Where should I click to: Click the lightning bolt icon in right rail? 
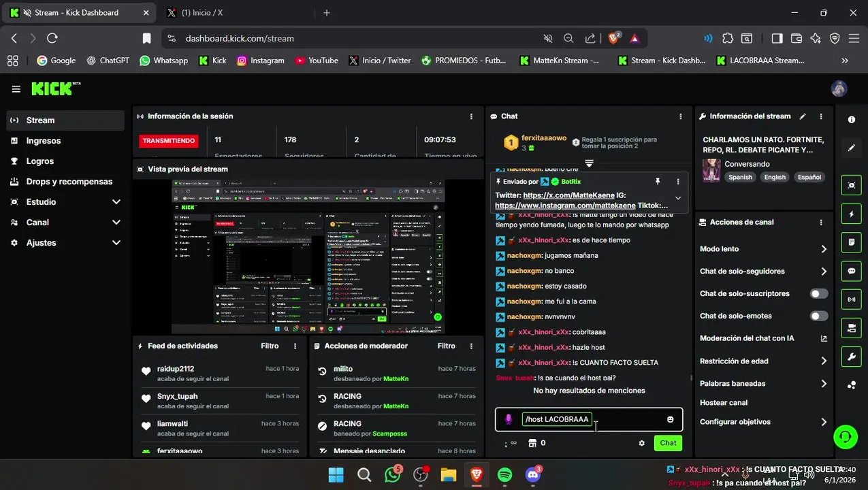pyautogui.click(x=852, y=214)
